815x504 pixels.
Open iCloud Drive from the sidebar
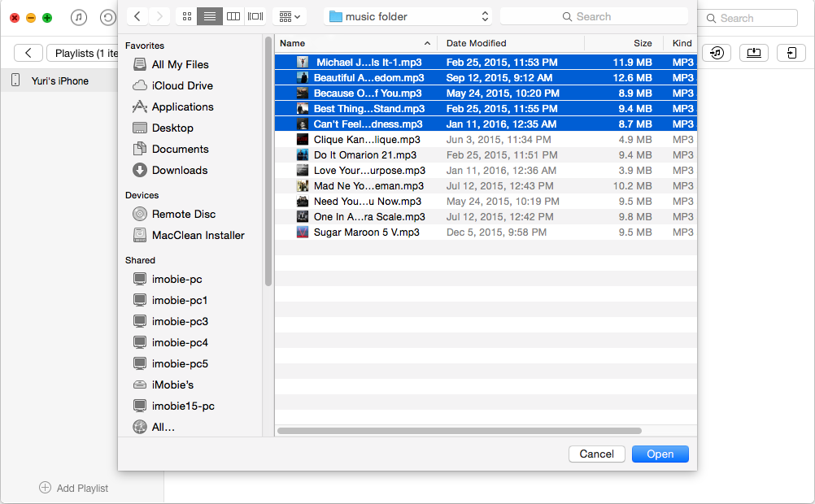tap(182, 85)
